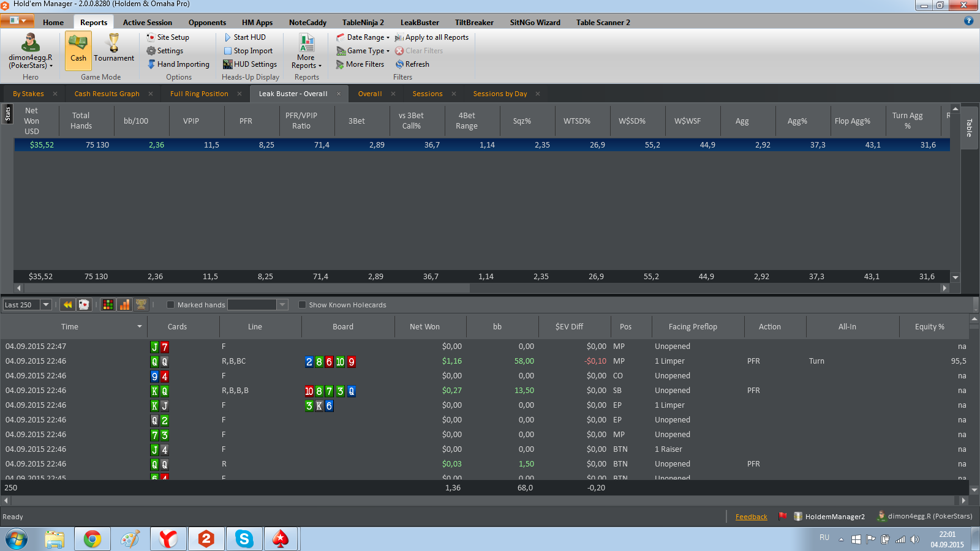Expand the vertical Table side panel
The image size is (980, 551).
click(x=969, y=127)
